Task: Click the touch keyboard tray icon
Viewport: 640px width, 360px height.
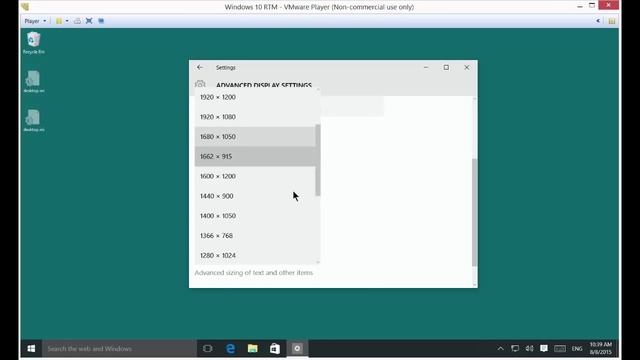Action: pos(560,349)
